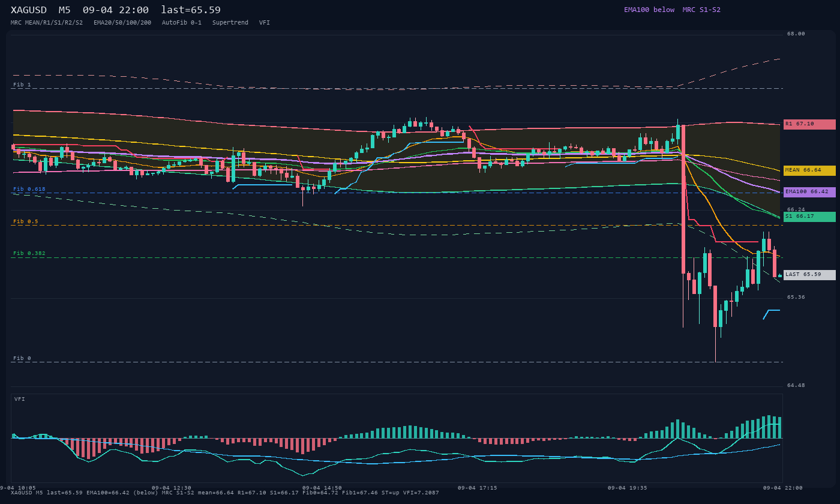Screen dimensions: 840x504
Task: Click the EMA100 66.42 price label
Action: click(x=809, y=192)
